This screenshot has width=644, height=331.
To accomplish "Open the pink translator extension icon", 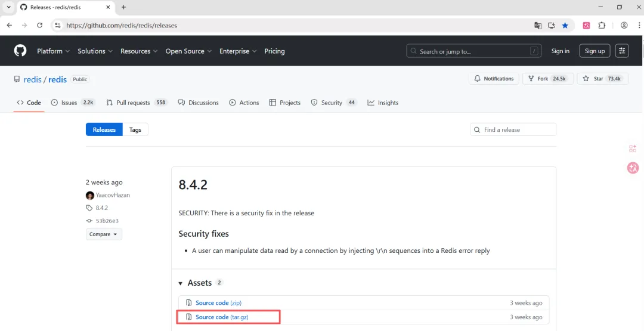I will 587,26.
